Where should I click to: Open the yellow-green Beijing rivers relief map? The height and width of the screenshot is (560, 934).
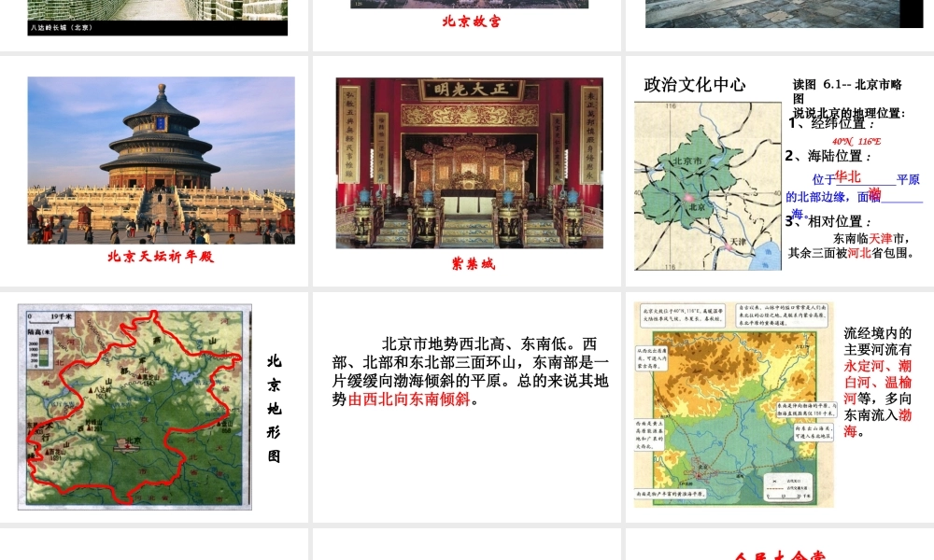pyautogui.click(x=734, y=405)
